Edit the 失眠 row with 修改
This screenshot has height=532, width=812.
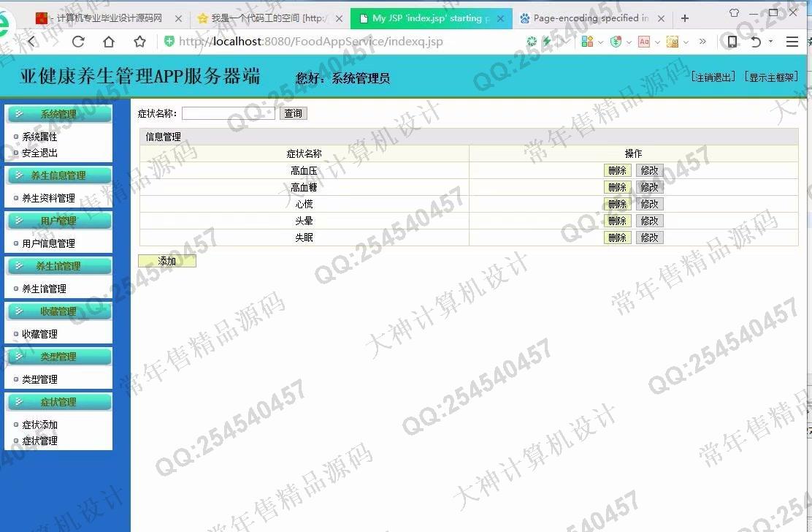point(649,237)
